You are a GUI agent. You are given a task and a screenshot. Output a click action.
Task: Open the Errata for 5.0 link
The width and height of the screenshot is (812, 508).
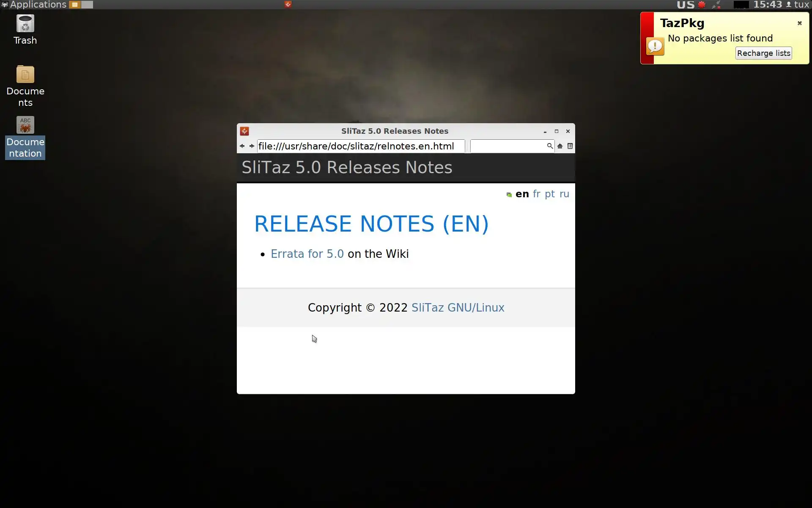coord(307,254)
